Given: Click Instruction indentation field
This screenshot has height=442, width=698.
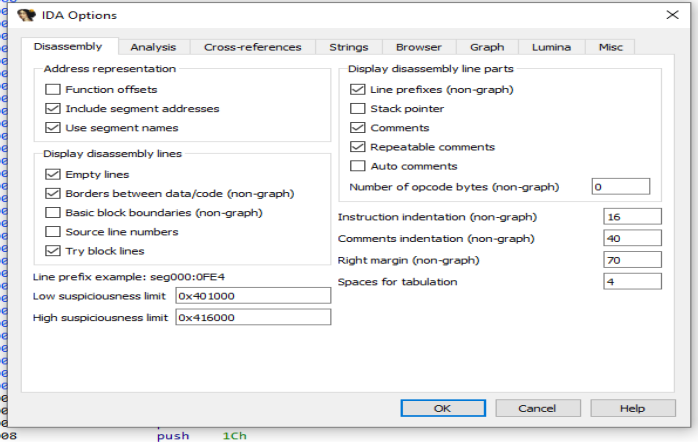Looking at the screenshot, I should 632,217.
